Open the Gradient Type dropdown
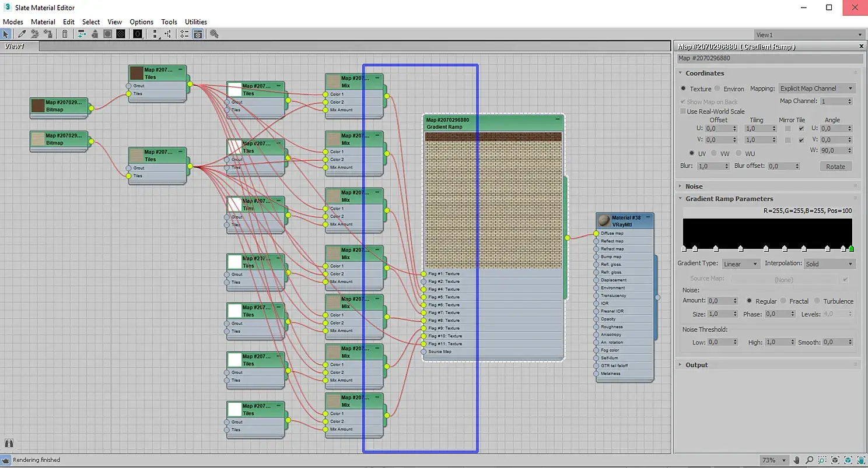 (741, 264)
